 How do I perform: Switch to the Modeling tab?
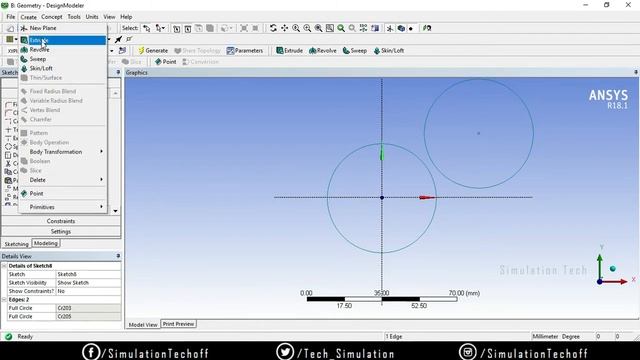46,243
